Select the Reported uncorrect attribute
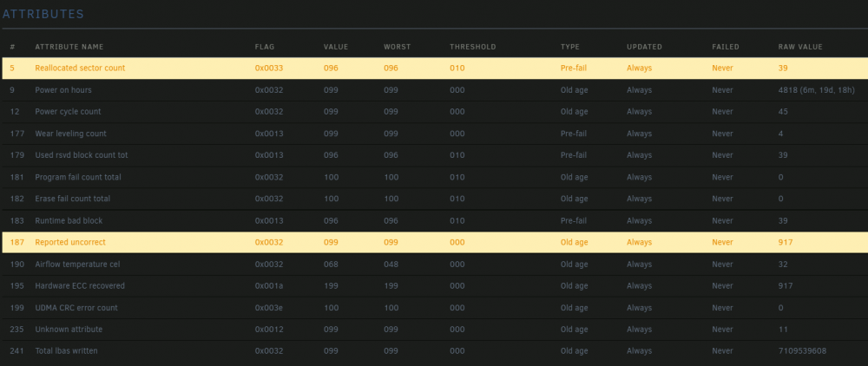Image resolution: width=868 pixels, height=366 pixels. pos(70,242)
